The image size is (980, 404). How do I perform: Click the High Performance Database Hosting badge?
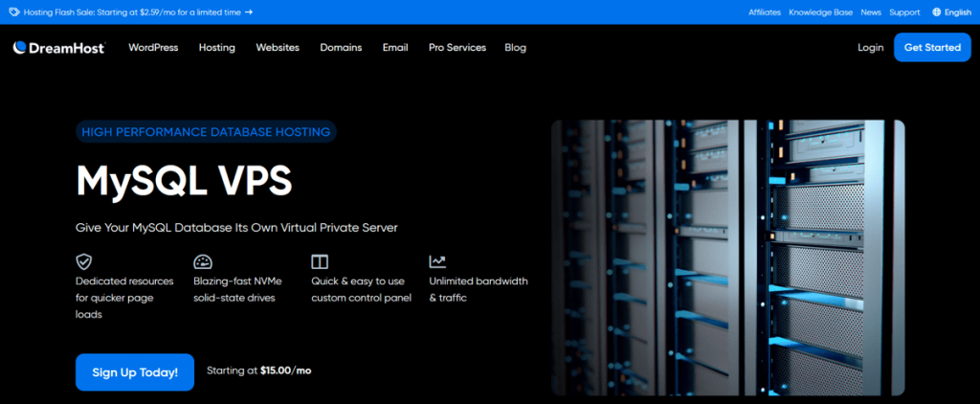point(206,132)
